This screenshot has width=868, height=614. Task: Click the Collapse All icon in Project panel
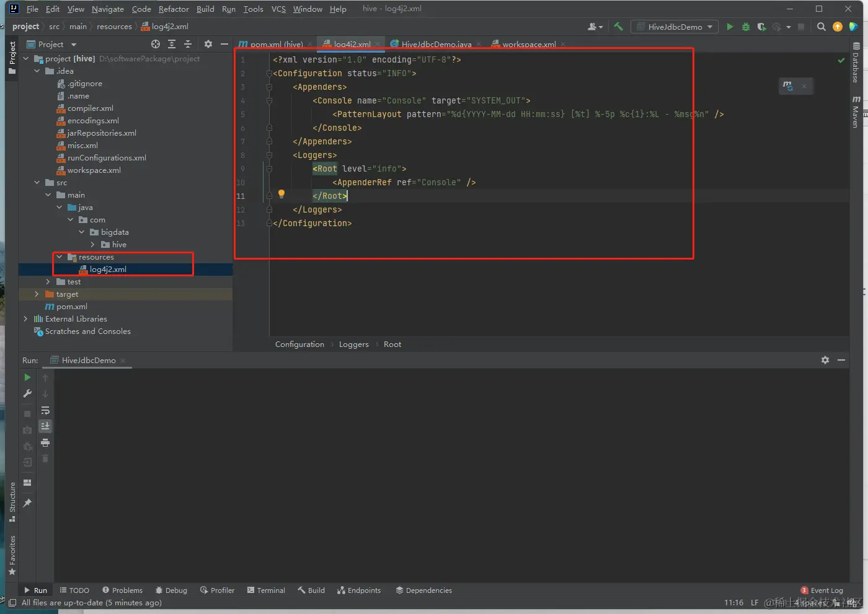188,44
